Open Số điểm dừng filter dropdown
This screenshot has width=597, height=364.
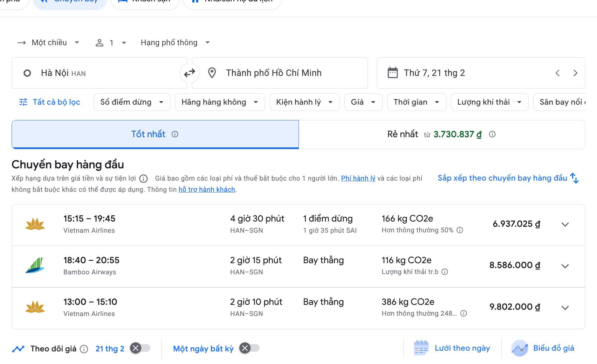coord(132,102)
